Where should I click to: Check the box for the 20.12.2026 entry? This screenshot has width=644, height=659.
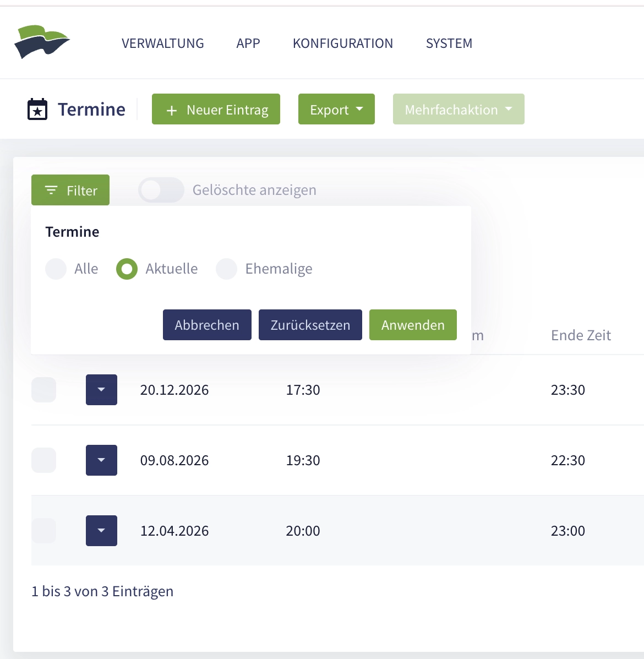pyautogui.click(x=44, y=390)
